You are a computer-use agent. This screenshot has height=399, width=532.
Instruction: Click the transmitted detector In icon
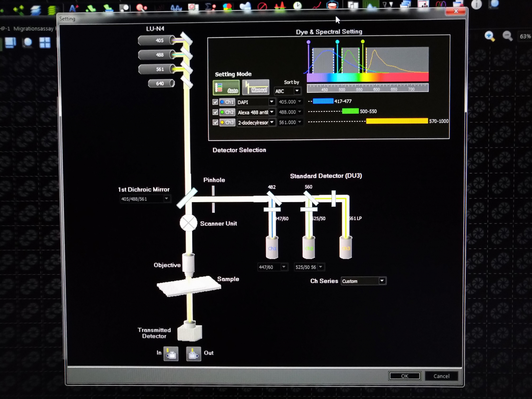click(x=171, y=354)
